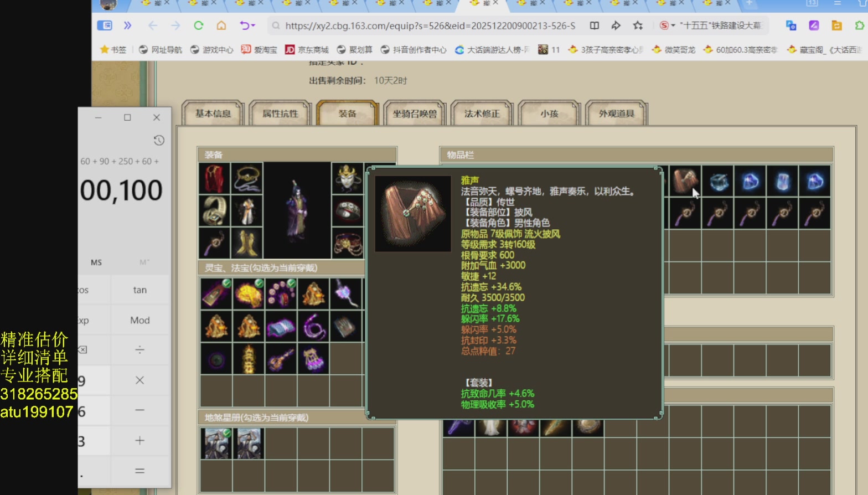Open the 聚划算 bookmark
Viewport: 868px width, 495px height.
354,50
